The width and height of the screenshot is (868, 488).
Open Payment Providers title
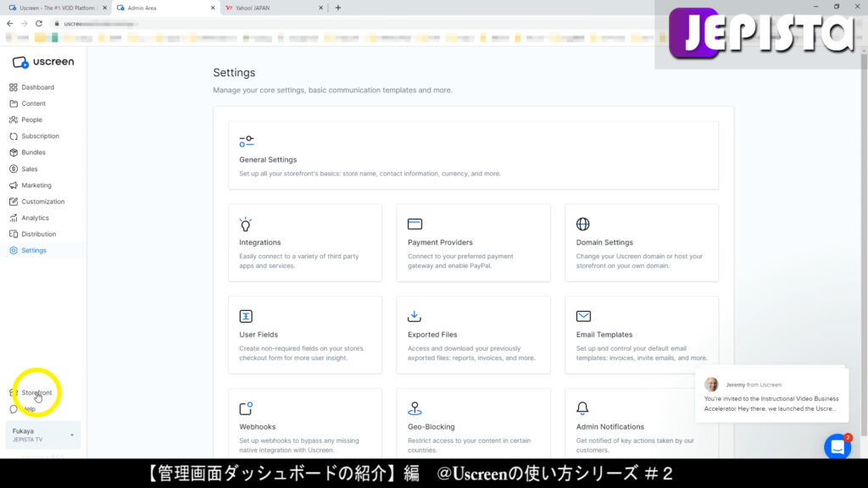pyautogui.click(x=440, y=242)
